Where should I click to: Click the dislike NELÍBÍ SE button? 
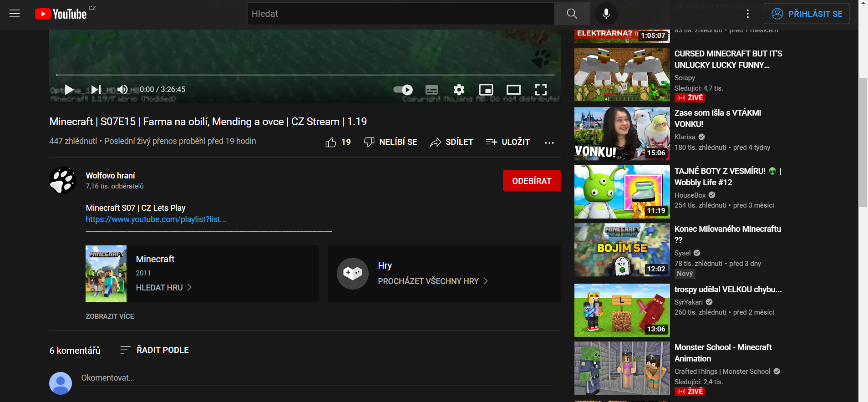pyautogui.click(x=391, y=142)
